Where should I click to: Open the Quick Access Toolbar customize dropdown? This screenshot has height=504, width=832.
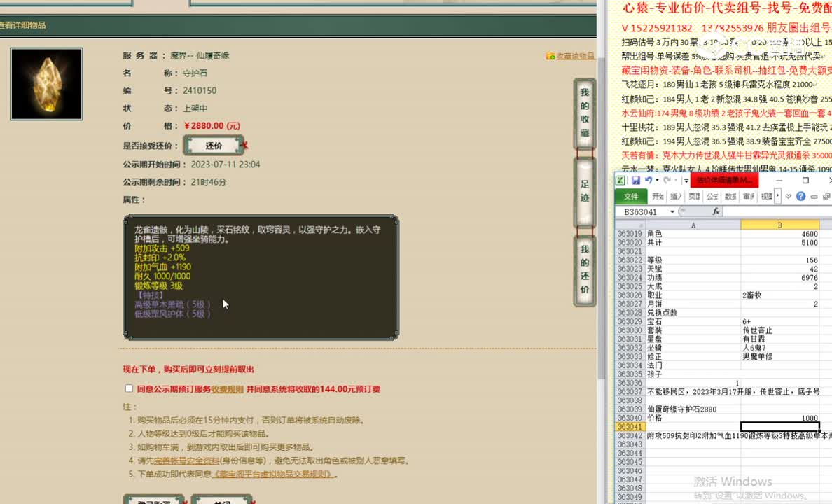point(685,181)
